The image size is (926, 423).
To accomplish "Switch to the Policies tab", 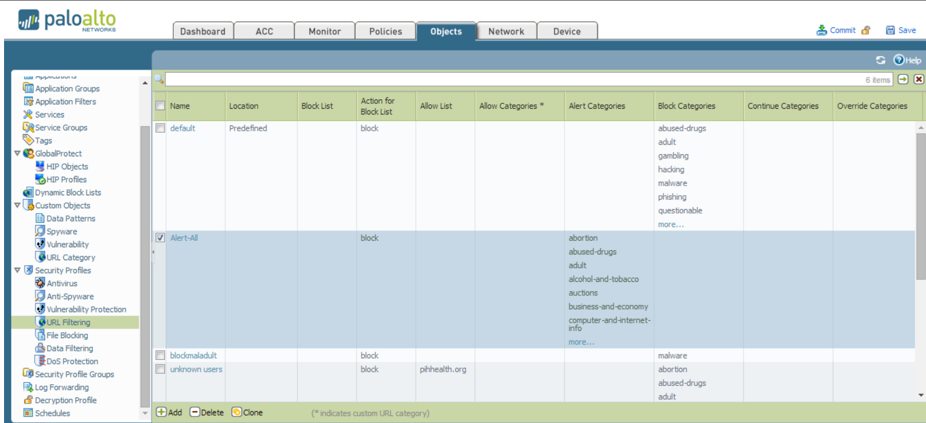I will [385, 31].
